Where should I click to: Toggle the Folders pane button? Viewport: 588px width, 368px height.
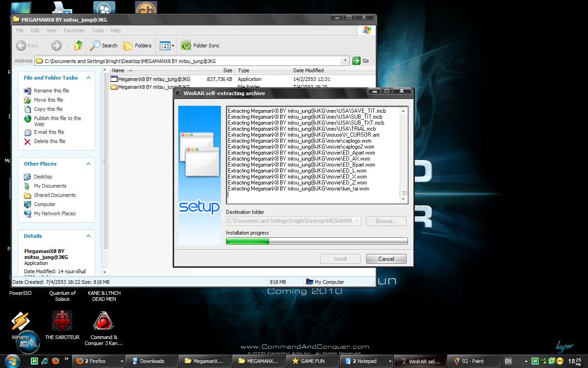coord(137,45)
